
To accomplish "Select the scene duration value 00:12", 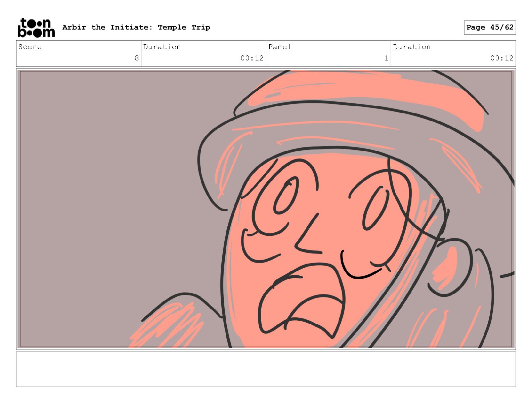I will click(x=252, y=58).
